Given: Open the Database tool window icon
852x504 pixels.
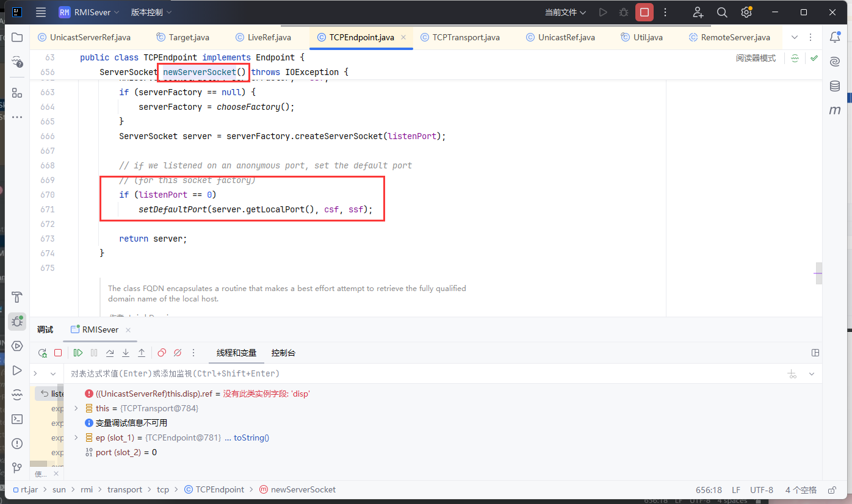Looking at the screenshot, I should pos(834,86).
